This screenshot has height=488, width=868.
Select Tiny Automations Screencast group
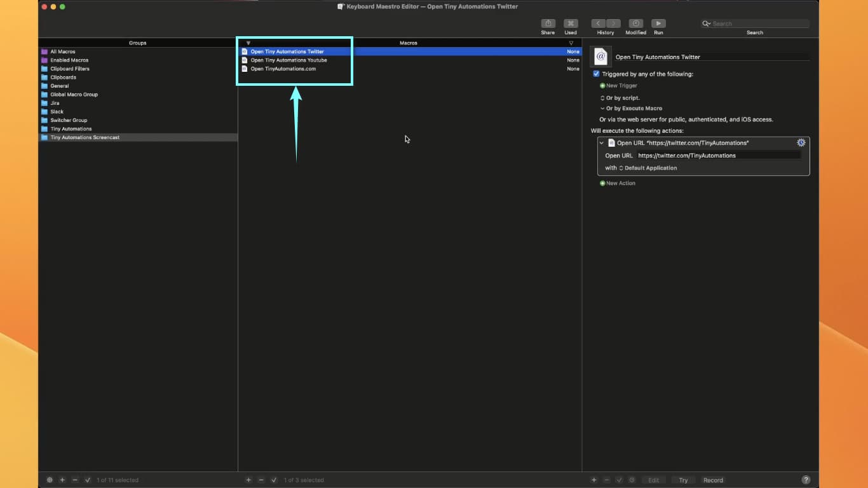(138, 137)
